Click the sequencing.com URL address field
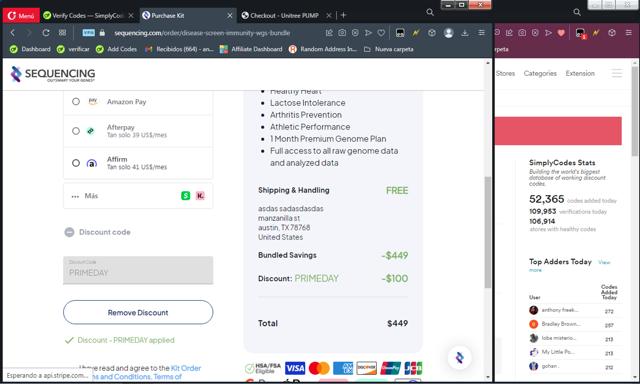640x384 pixels. click(x=202, y=33)
